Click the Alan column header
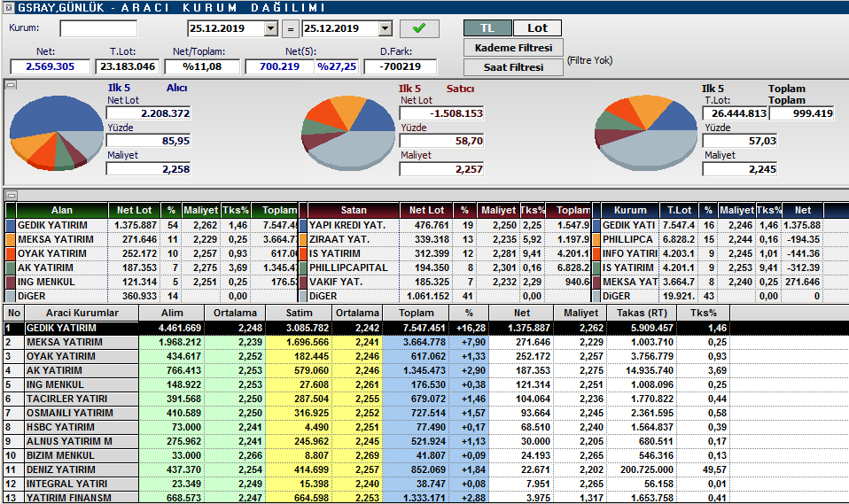 tap(62, 210)
